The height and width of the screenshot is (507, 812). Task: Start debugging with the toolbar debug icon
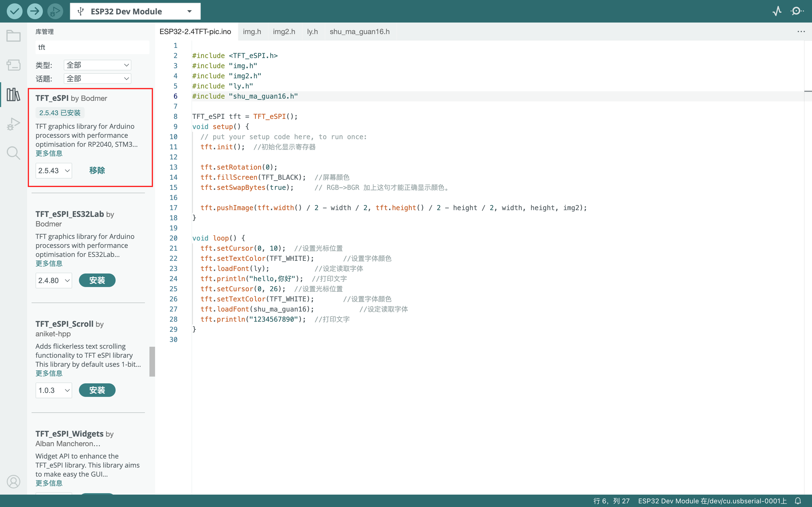[55, 11]
